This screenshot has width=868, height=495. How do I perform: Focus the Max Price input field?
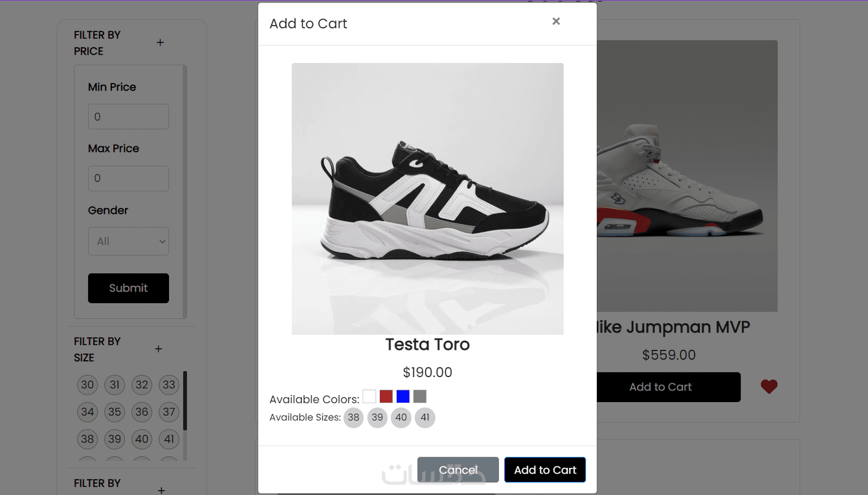pos(128,179)
